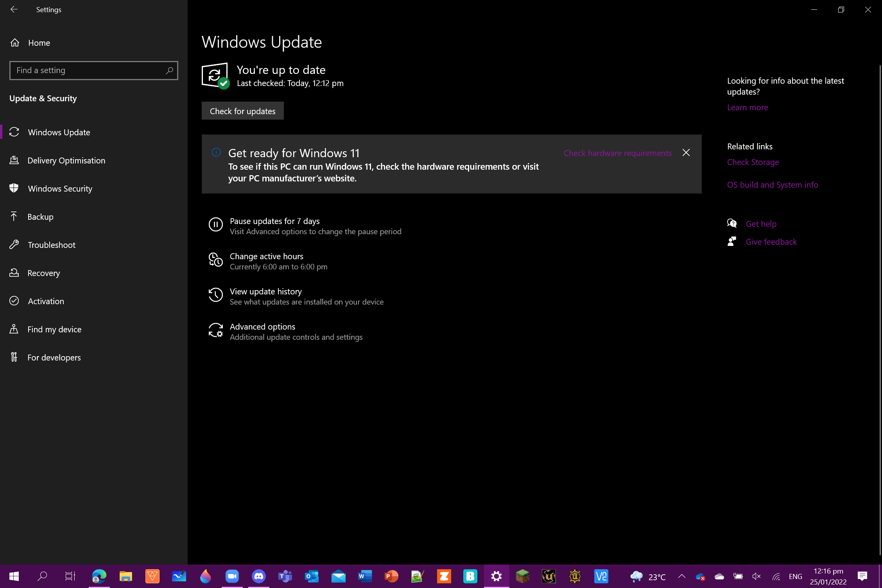Click the Advanced options gear-sync icon
Image resolution: width=882 pixels, height=588 pixels.
click(x=216, y=330)
